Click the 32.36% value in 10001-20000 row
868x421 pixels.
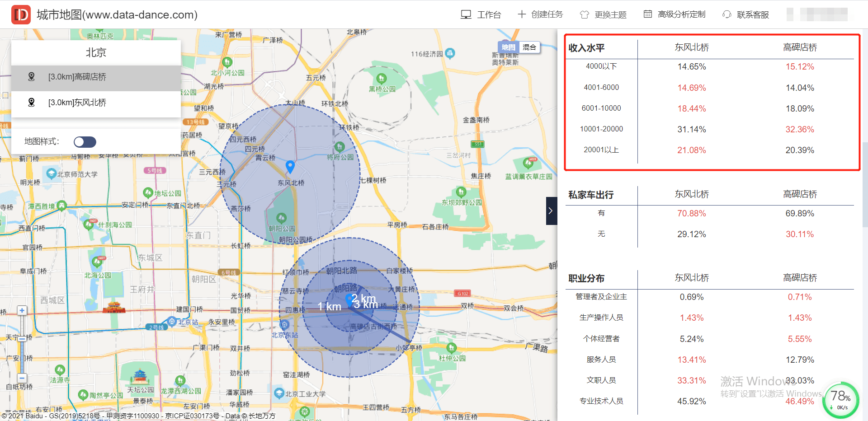pyautogui.click(x=800, y=129)
